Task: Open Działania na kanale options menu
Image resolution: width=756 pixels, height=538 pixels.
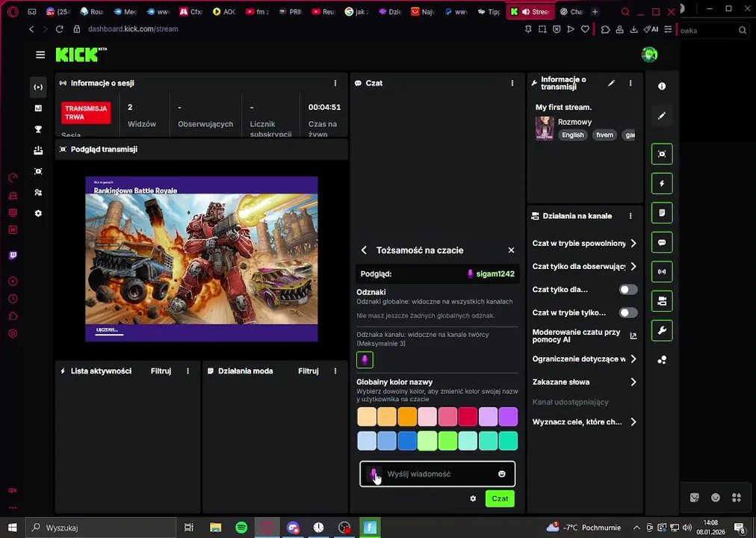Action: 630,216
